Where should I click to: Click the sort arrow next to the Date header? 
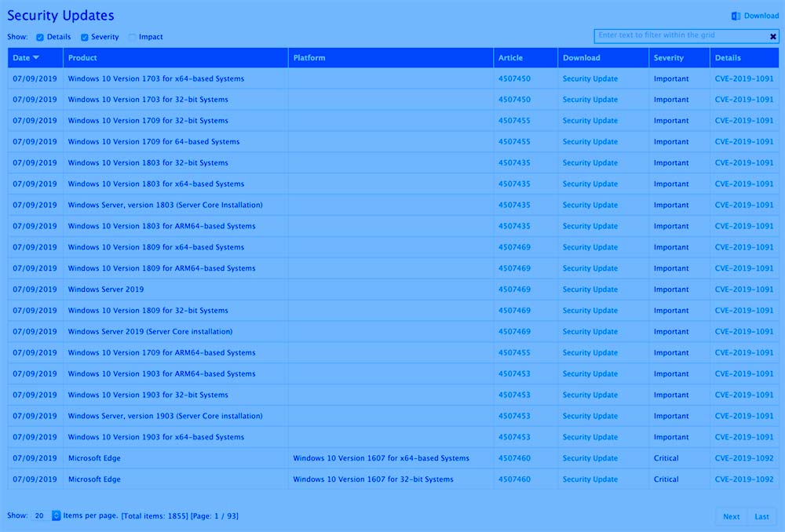click(x=36, y=57)
